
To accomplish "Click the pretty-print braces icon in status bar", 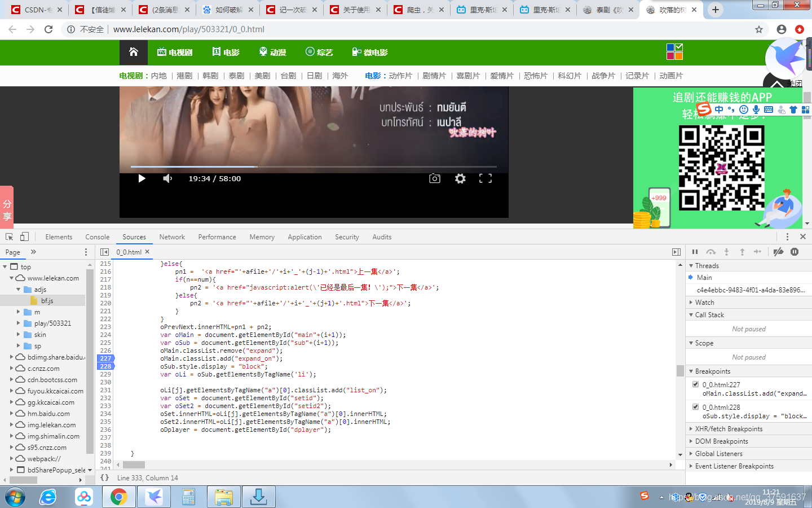I will (x=104, y=478).
